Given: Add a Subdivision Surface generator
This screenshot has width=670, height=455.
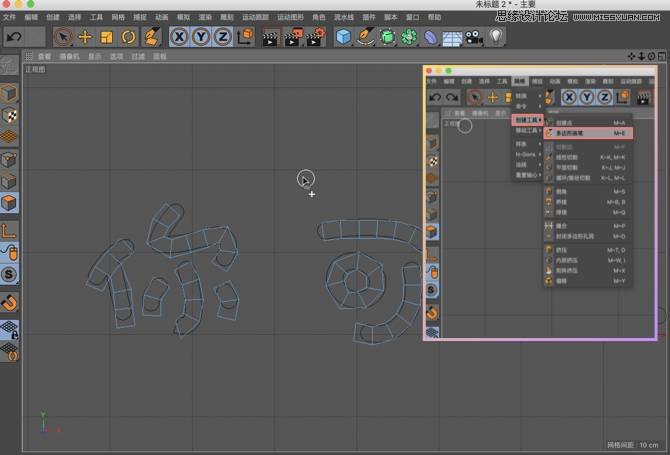Looking at the screenshot, I should coord(387,37).
